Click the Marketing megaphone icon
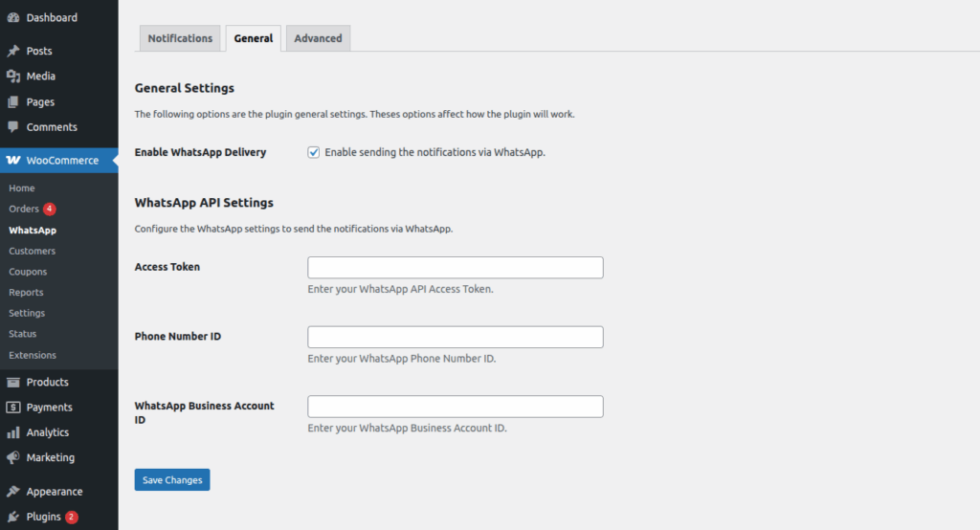980x530 pixels. pyautogui.click(x=13, y=457)
